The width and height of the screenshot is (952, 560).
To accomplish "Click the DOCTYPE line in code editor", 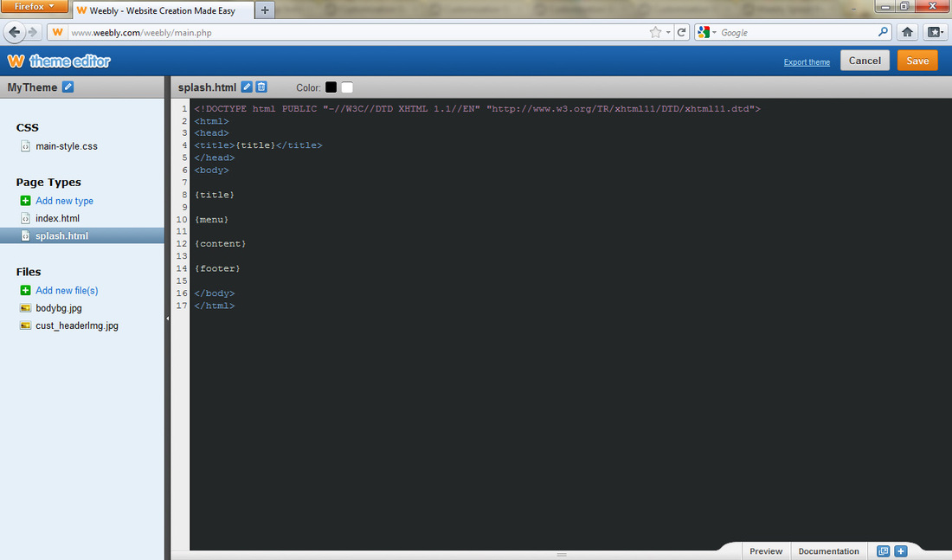I will click(477, 109).
